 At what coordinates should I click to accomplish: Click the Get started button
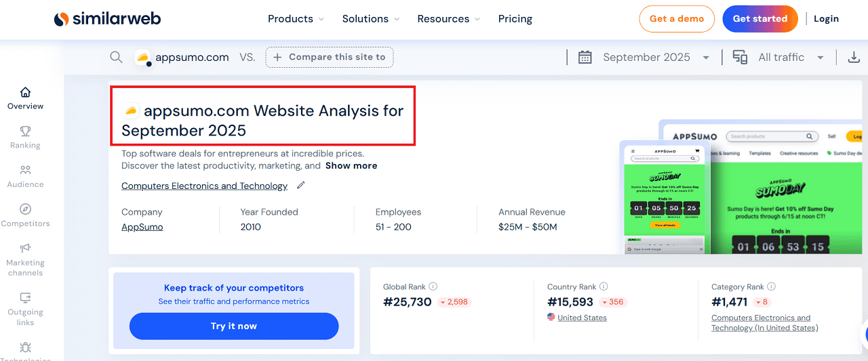760,19
